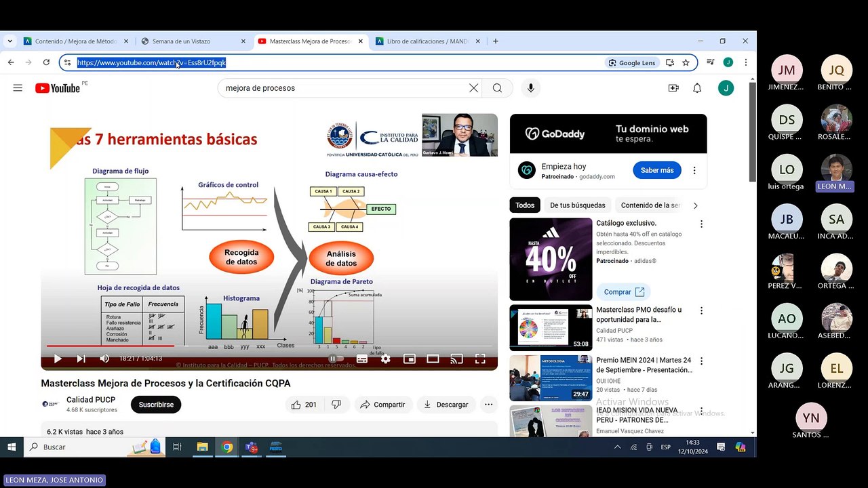Select the Todos filter chip
The image size is (868, 488).
(x=525, y=205)
